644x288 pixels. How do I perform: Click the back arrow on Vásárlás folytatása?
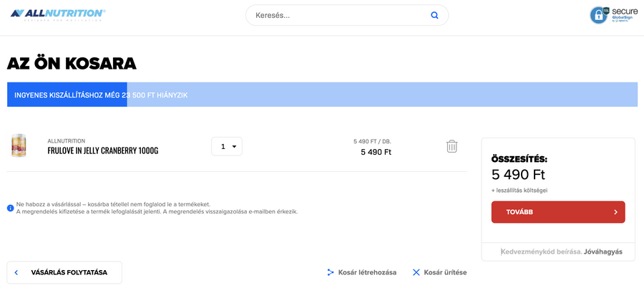coord(16,272)
